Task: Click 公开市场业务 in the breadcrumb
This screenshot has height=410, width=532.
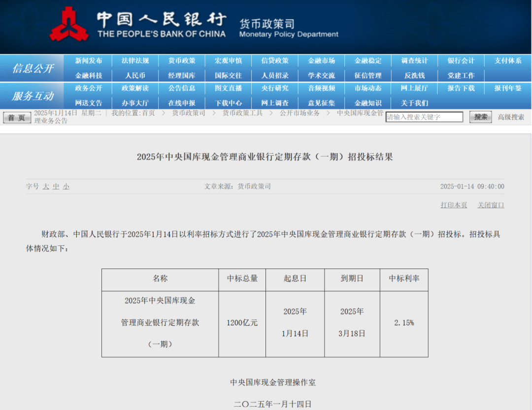Action: tap(299, 113)
